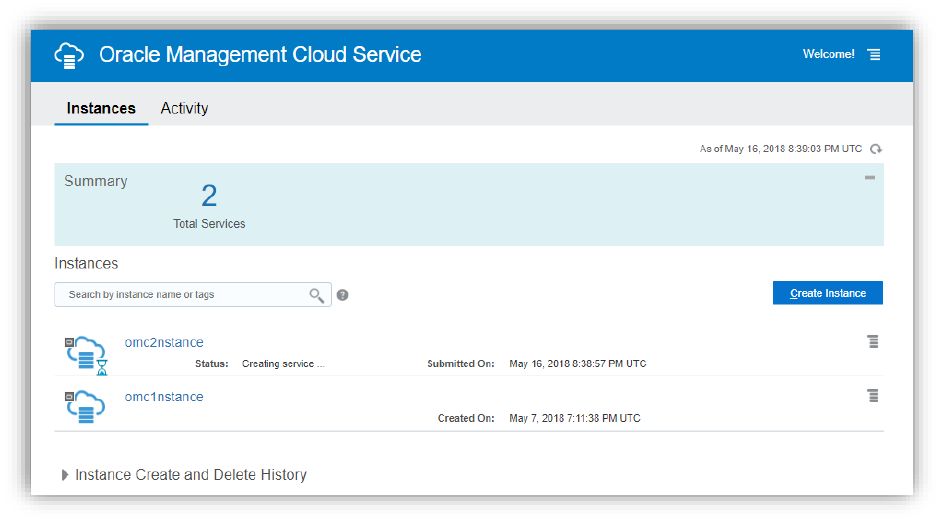Screen dimensions: 941x523
Task: Click the Welcome! user text
Action: pyautogui.click(x=828, y=54)
